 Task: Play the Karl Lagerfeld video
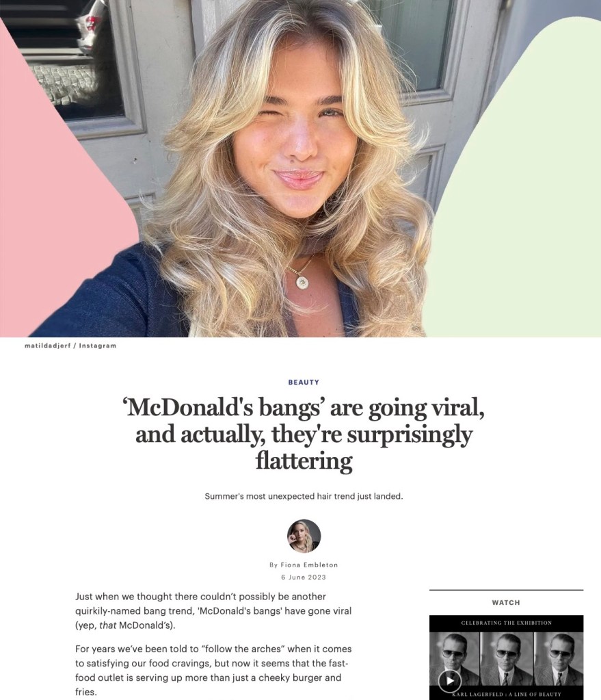(450, 681)
